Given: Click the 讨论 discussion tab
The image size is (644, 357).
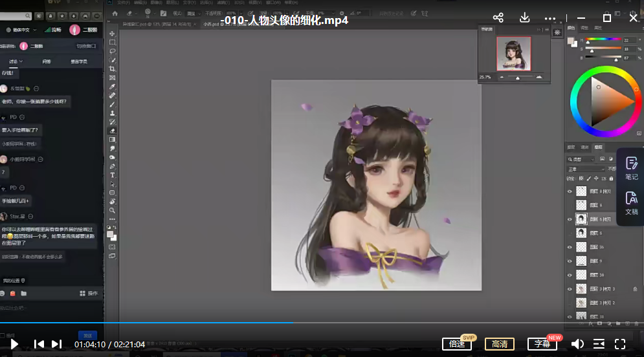Looking at the screenshot, I should point(14,61).
